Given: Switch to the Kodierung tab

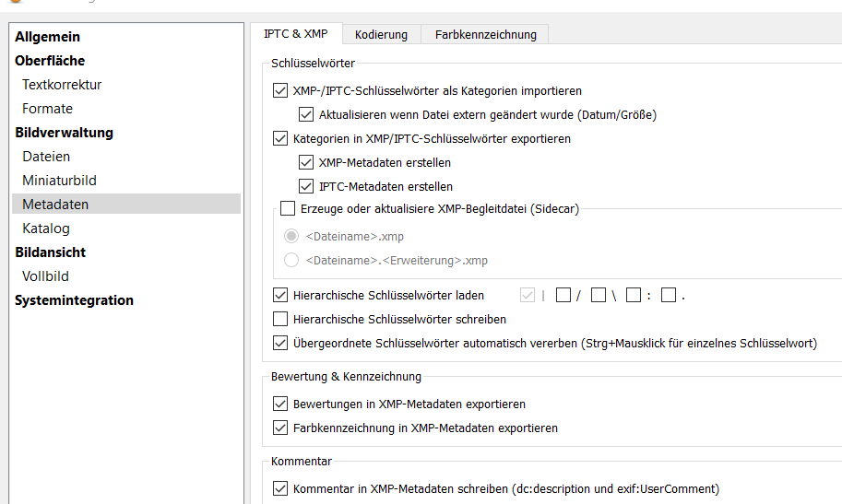Looking at the screenshot, I should 381,34.
